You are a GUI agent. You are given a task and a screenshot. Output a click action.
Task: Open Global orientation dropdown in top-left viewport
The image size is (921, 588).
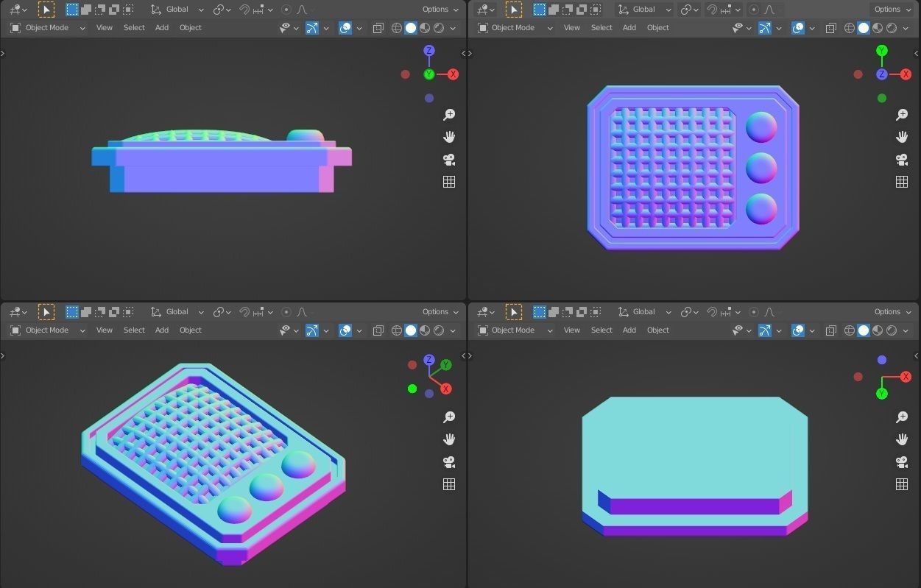coord(177,10)
